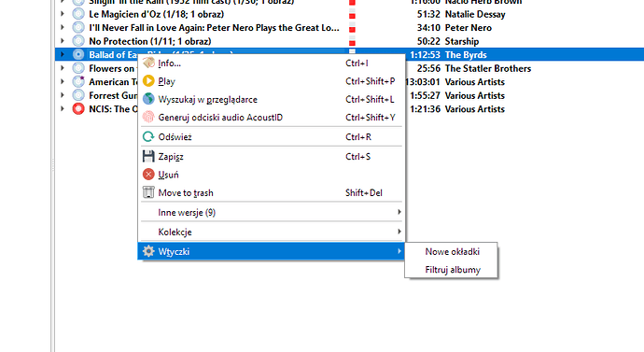
Task: Click the yellow Play icon
Action: click(148, 81)
